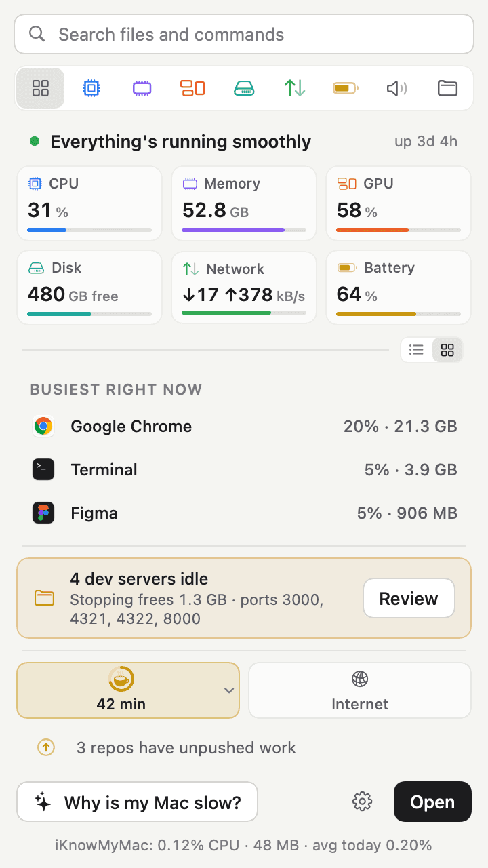Click the unpushed work up-arrow icon

coord(45,748)
